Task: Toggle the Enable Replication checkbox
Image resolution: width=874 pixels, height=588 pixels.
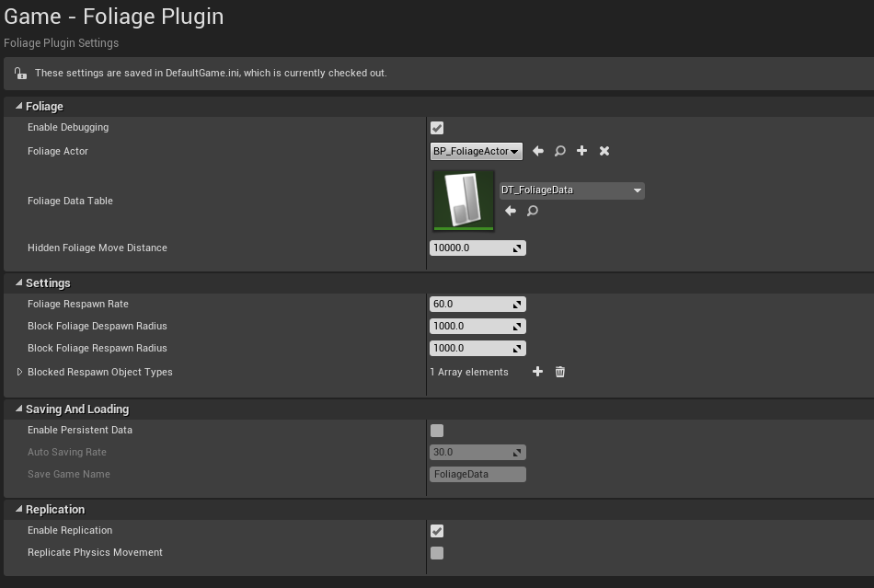Action: click(x=437, y=531)
